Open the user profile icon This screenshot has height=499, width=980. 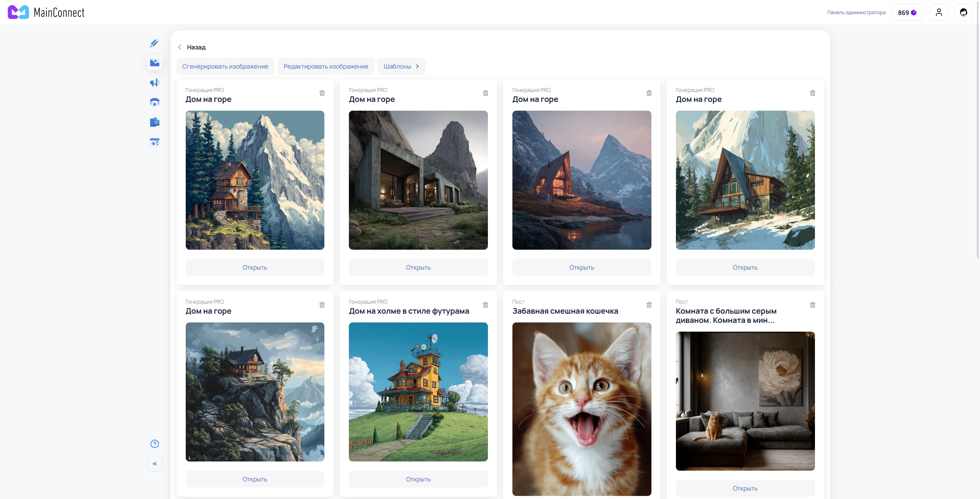939,12
